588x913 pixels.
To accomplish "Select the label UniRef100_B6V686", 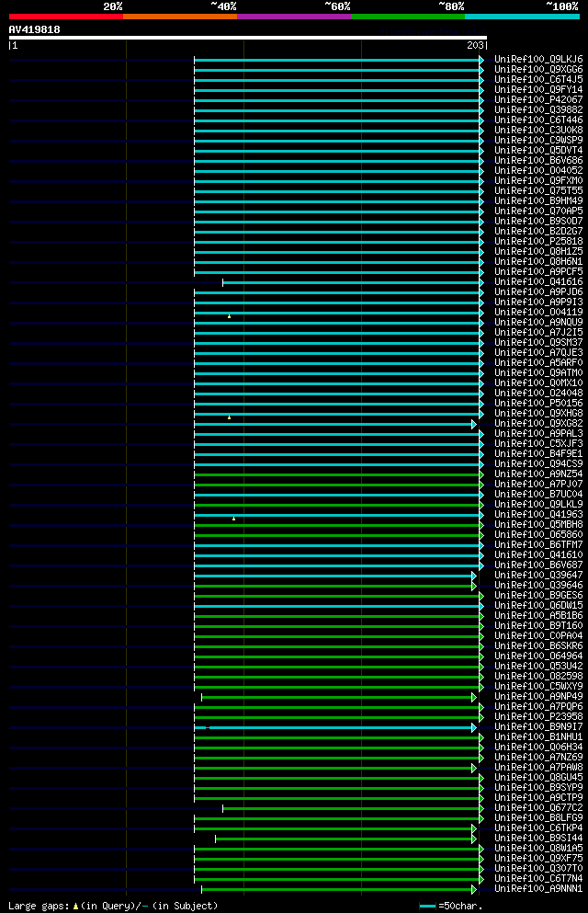I will point(538,161).
